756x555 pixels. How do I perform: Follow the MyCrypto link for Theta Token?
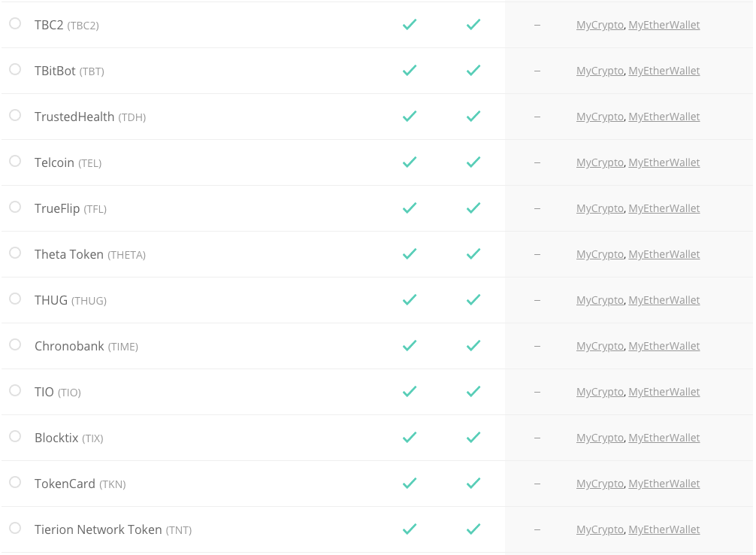[x=600, y=254]
